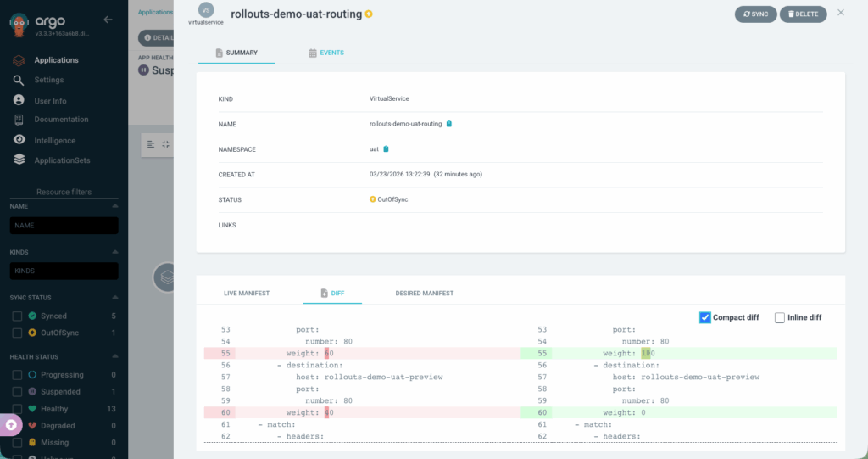Click the ApplicationSets layers icon
The image size is (868, 459).
(x=19, y=160)
